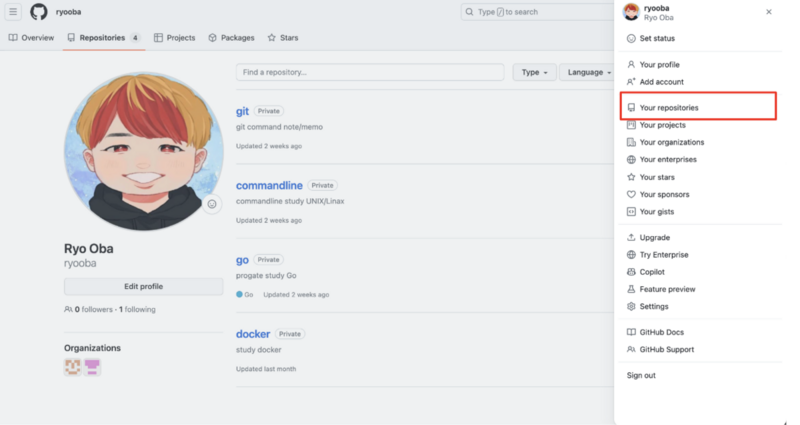This screenshot has width=800, height=425.
Task: Close the user menu panel
Action: point(769,12)
